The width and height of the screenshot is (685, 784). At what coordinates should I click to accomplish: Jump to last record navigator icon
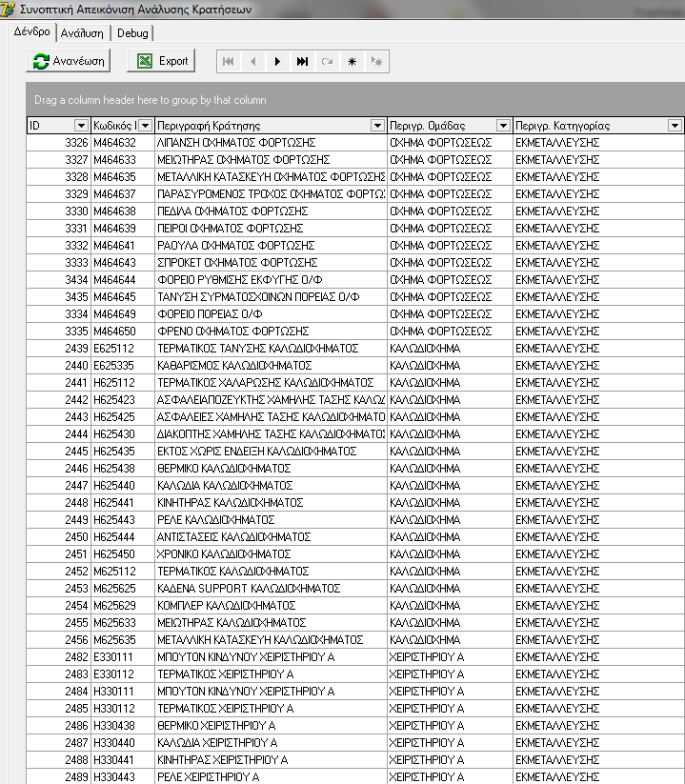coord(302,62)
